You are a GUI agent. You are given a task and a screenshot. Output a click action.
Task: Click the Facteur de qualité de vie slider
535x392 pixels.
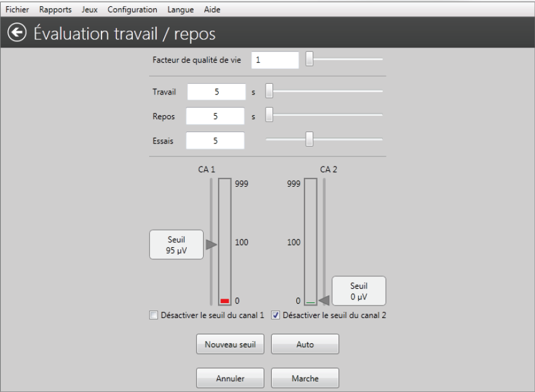click(309, 59)
